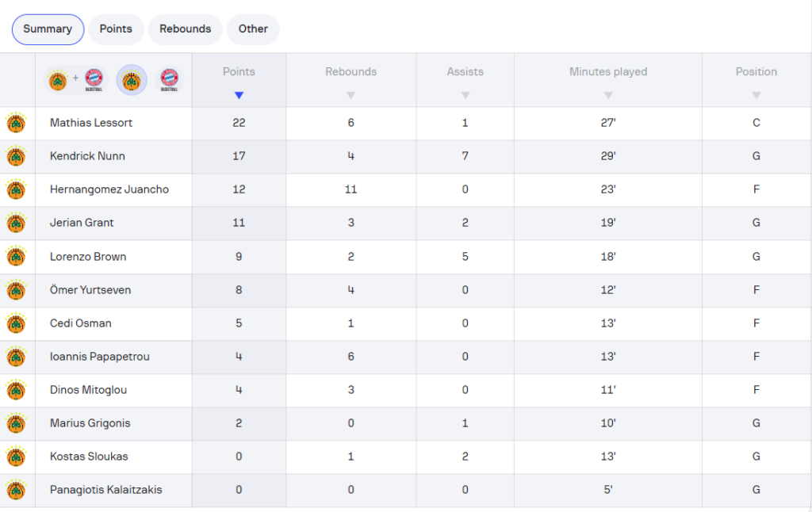
Task: Select the Summary tab
Action: coord(48,29)
